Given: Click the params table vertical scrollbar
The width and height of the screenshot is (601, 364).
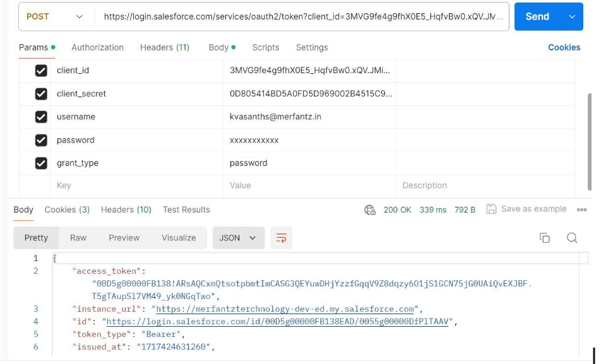Looking at the screenshot, I should tap(590, 141).
